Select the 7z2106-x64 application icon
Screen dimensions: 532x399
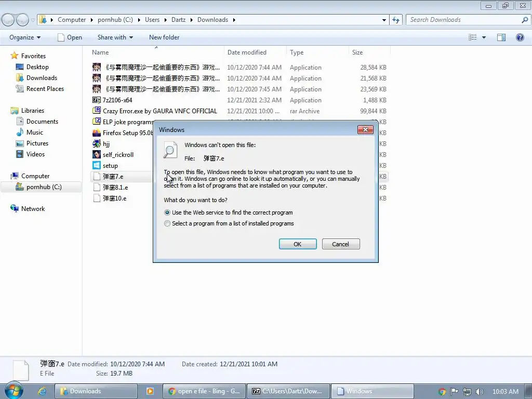[96, 100]
